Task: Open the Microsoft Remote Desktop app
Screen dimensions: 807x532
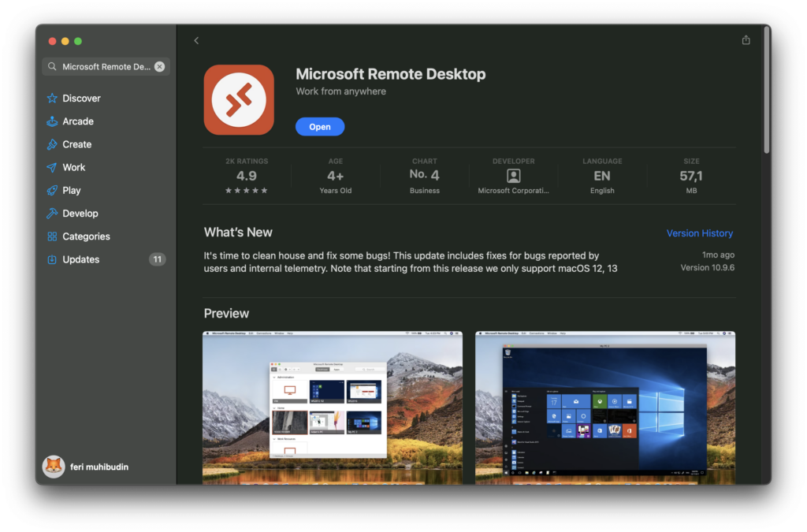Action: click(x=320, y=127)
